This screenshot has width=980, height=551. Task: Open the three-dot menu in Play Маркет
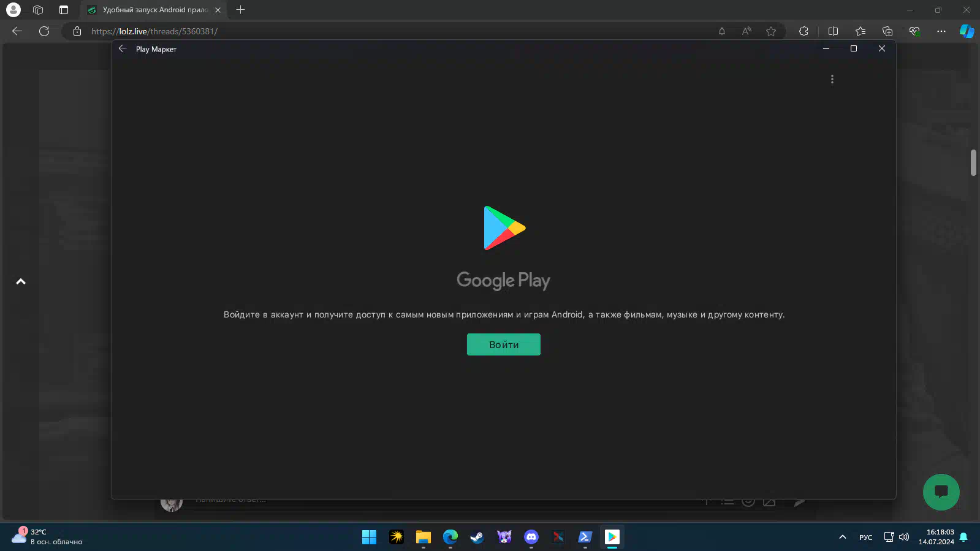832,79
